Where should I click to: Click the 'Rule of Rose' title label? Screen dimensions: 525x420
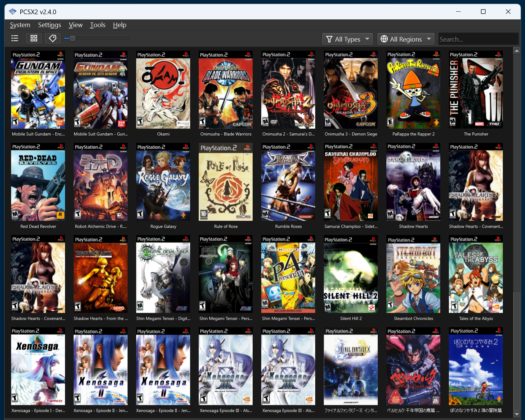226,226
